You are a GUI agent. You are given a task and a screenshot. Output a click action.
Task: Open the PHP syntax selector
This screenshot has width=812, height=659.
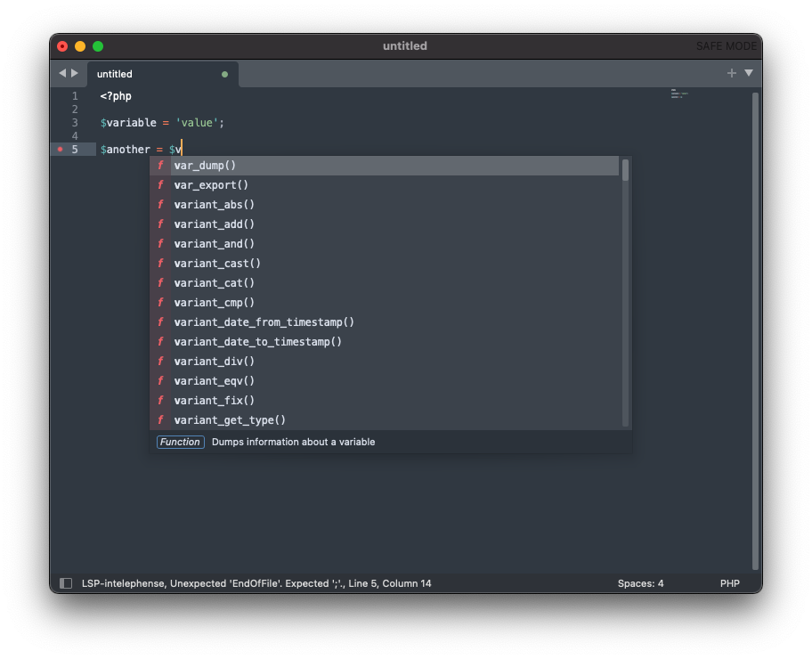click(730, 583)
